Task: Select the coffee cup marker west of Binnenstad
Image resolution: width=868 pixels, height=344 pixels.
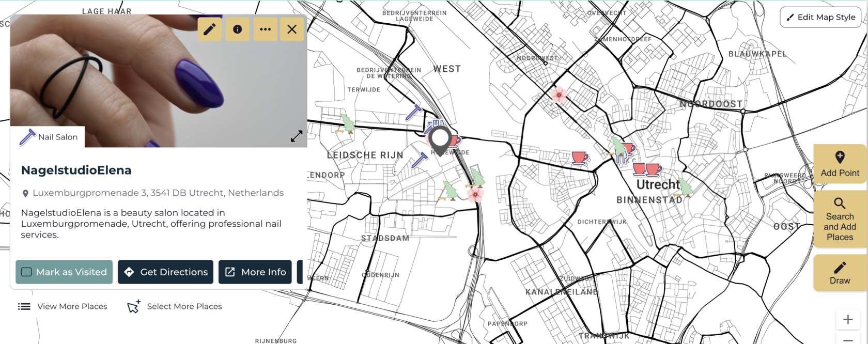Action: point(579,157)
